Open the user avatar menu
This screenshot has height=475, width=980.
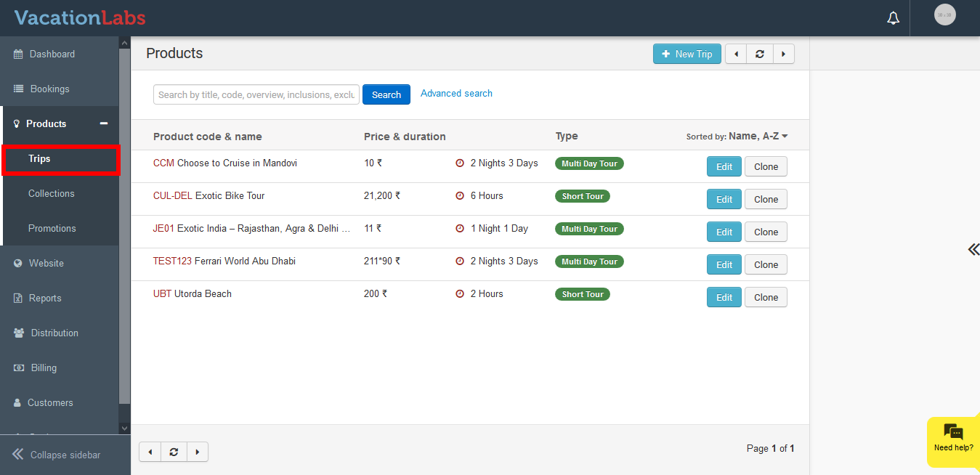pos(944,15)
